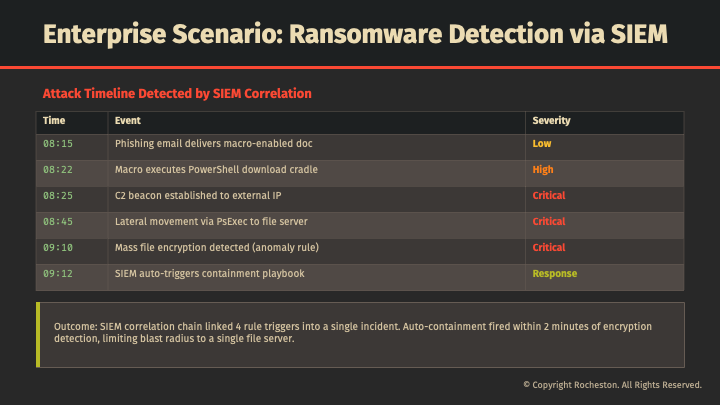Viewport: 720px width, 405px height.
Task: Click the High severity label
Action: [543, 170]
